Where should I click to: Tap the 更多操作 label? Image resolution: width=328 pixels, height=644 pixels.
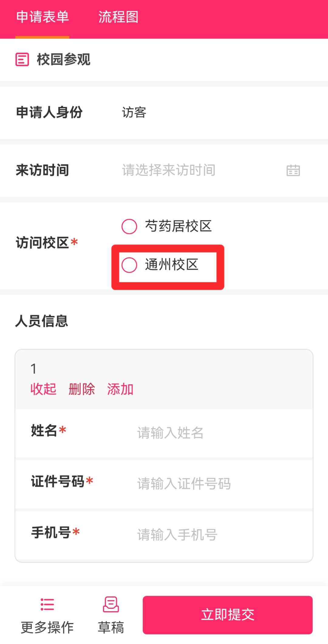[x=47, y=627]
